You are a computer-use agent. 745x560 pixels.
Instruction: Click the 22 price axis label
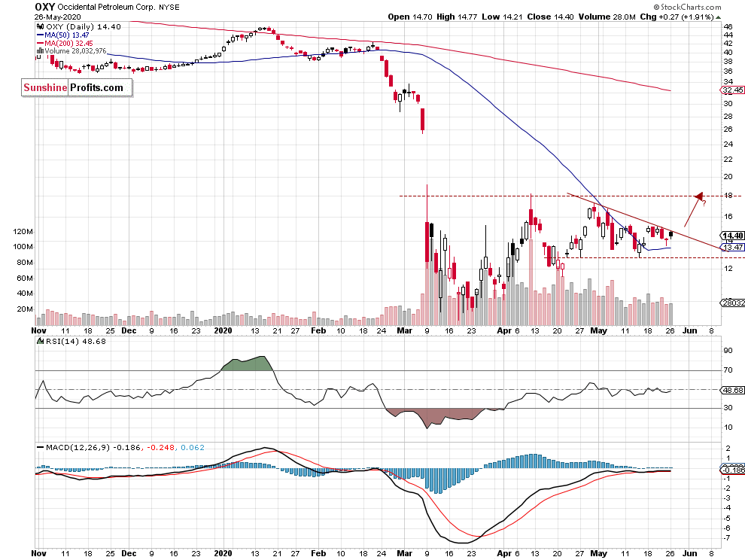pyautogui.click(x=728, y=160)
